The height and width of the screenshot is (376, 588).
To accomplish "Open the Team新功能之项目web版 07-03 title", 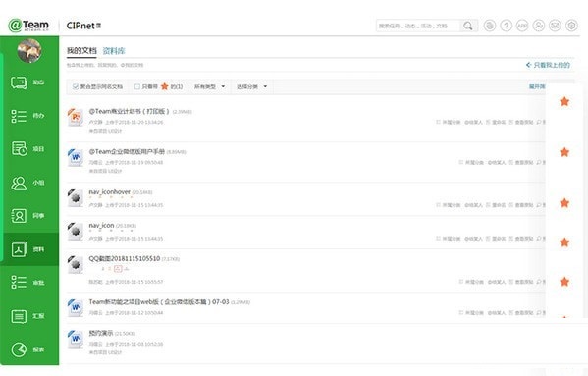I will coord(159,301).
